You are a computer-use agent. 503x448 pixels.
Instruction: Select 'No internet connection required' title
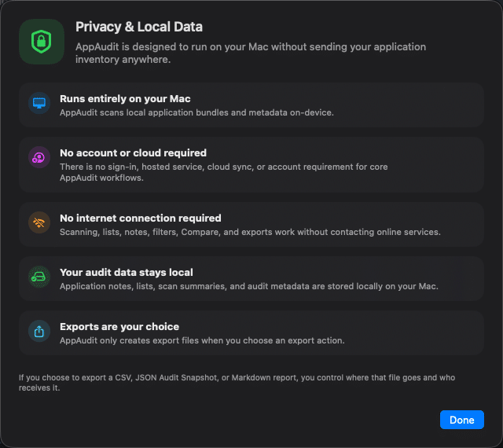point(141,218)
